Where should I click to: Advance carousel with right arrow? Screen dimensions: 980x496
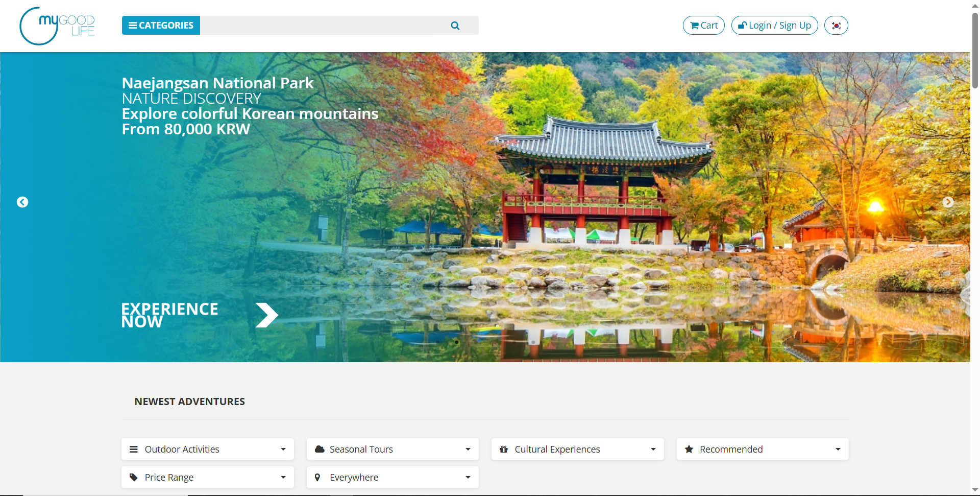[x=948, y=202]
